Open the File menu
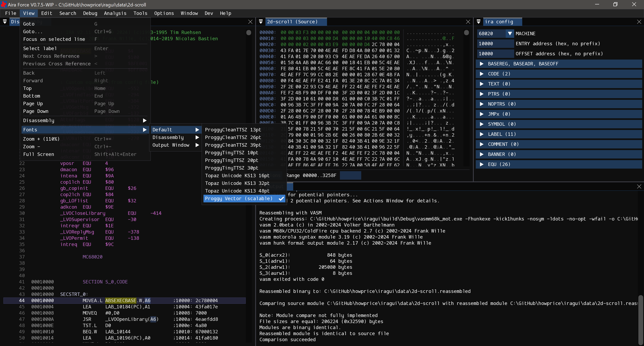Screen dimensions: 644x346 [11, 13]
